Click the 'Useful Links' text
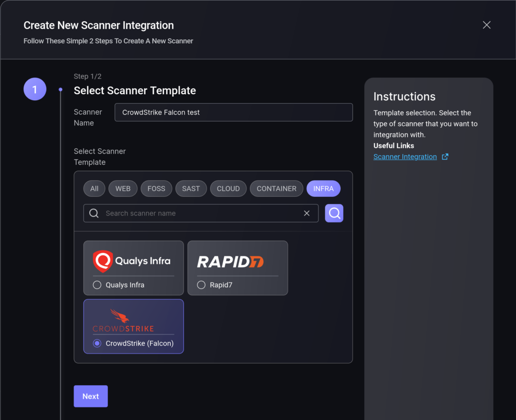Screen dimensions: 516x420 pyautogui.click(x=394, y=146)
